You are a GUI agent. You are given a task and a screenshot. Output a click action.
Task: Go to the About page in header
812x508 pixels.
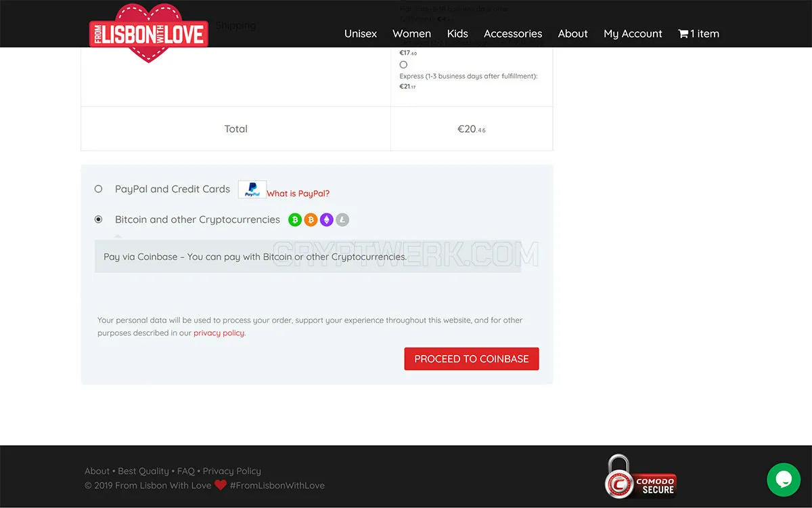(573, 33)
